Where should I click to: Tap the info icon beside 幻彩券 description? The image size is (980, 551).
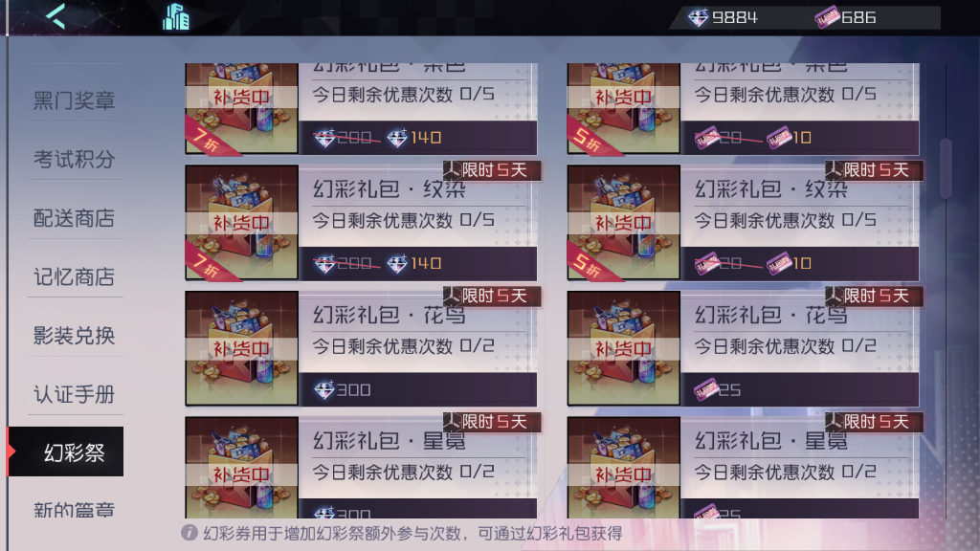189,533
